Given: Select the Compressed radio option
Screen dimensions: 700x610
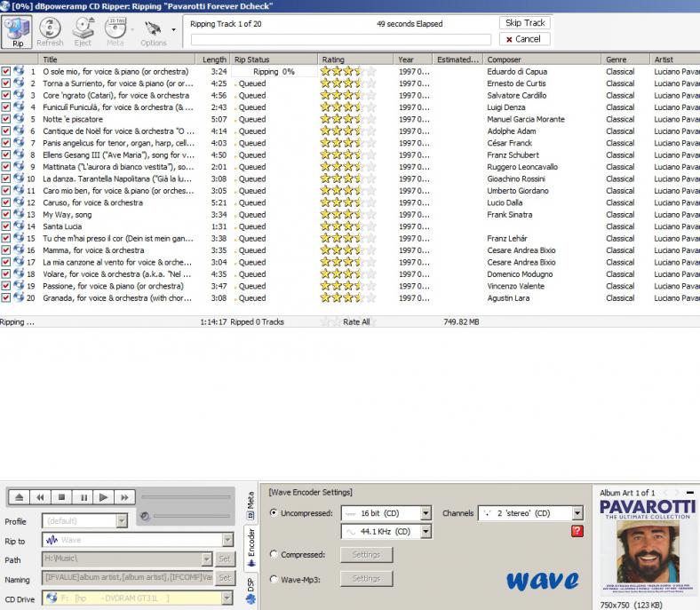Looking at the screenshot, I should (x=274, y=555).
